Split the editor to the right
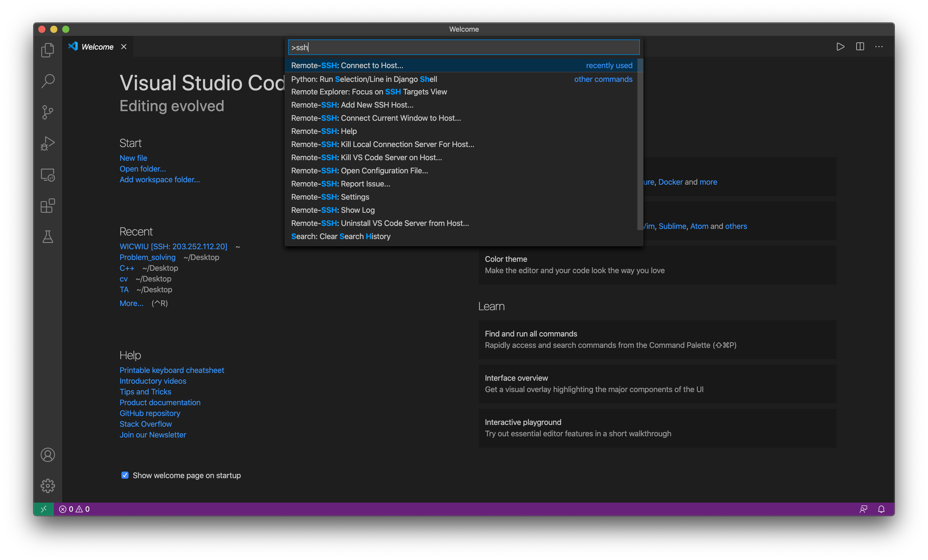 point(860,47)
